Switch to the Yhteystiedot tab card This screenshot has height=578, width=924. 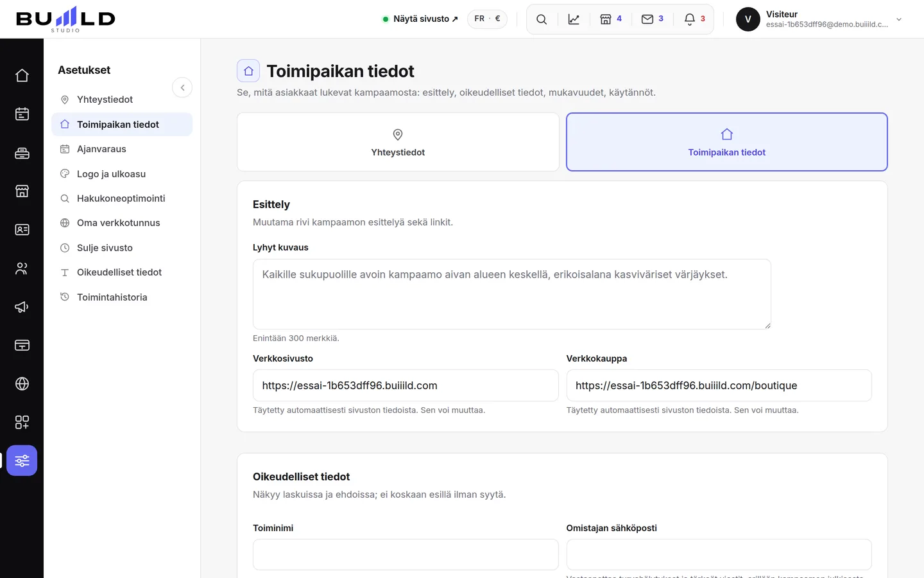click(398, 142)
